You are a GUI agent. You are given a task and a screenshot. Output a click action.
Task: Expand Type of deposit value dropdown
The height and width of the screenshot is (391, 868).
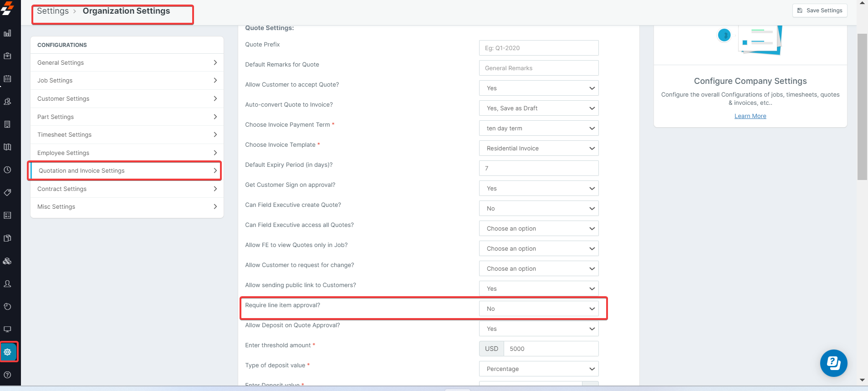[539, 369]
